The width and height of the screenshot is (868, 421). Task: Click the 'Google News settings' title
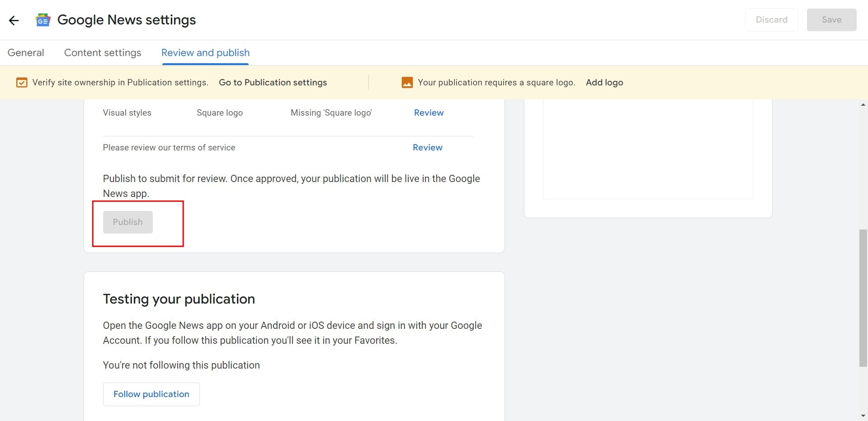[x=127, y=20]
